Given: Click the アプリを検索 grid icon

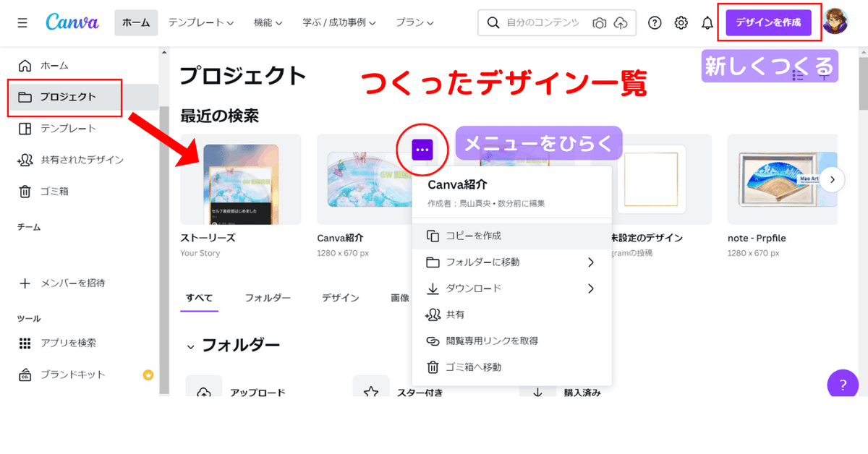Looking at the screenshot, I should [x=25, y=343].
